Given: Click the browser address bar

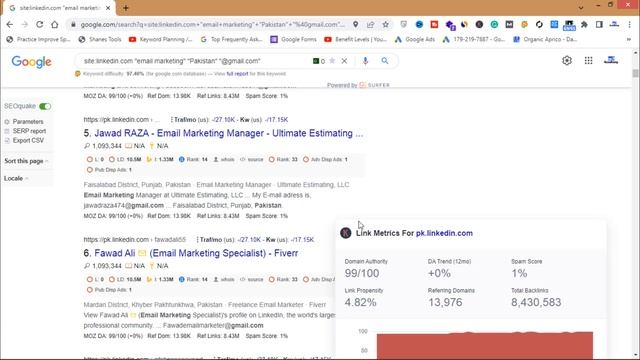Looking at the screenshot, I should [212, 24].
